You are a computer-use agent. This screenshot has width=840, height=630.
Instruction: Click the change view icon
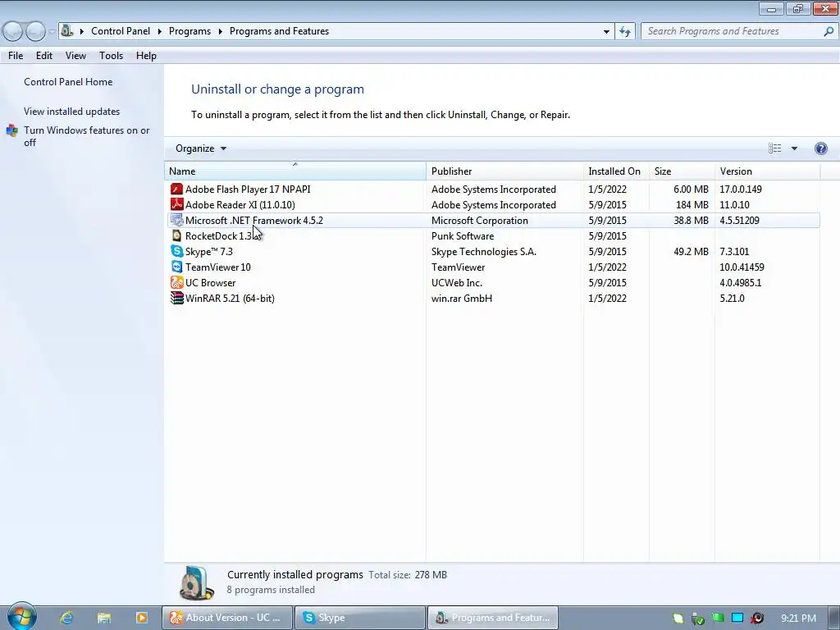(774, 148)
